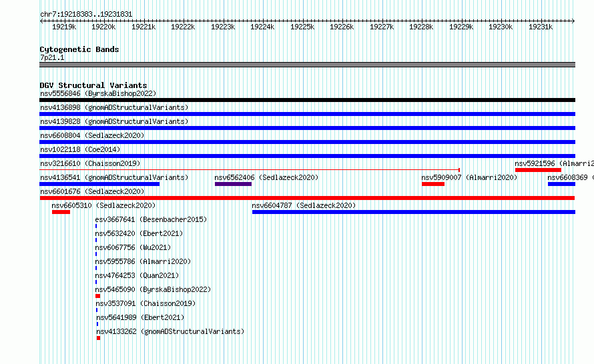Select the red nsv6605310 variant bar
Viewport: 594px width, 364px height.
61,212
